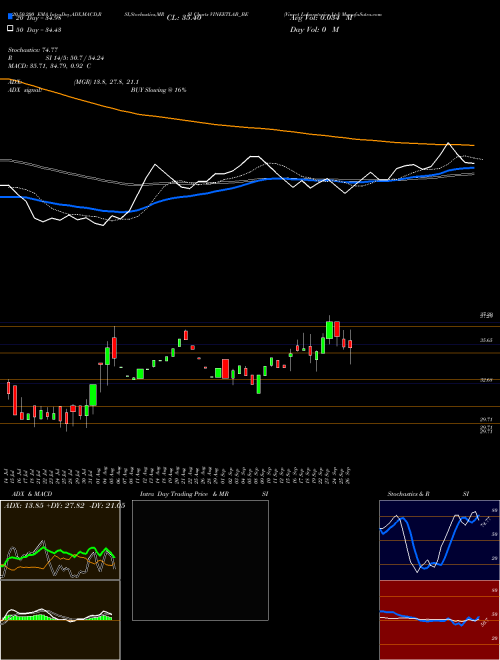Select the '50 Day = 34.43' legend text
This screenshot has height=660, width=500.
(x=38, y=29)
